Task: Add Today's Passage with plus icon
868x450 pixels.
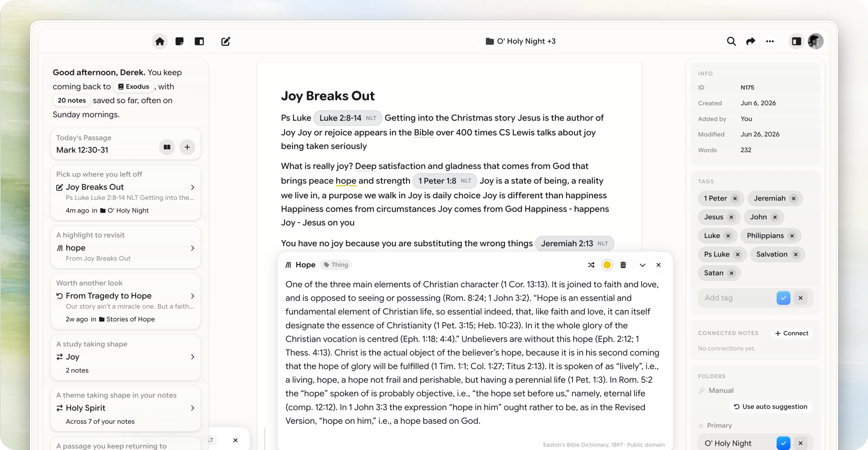Action: [x=187, y=147]
